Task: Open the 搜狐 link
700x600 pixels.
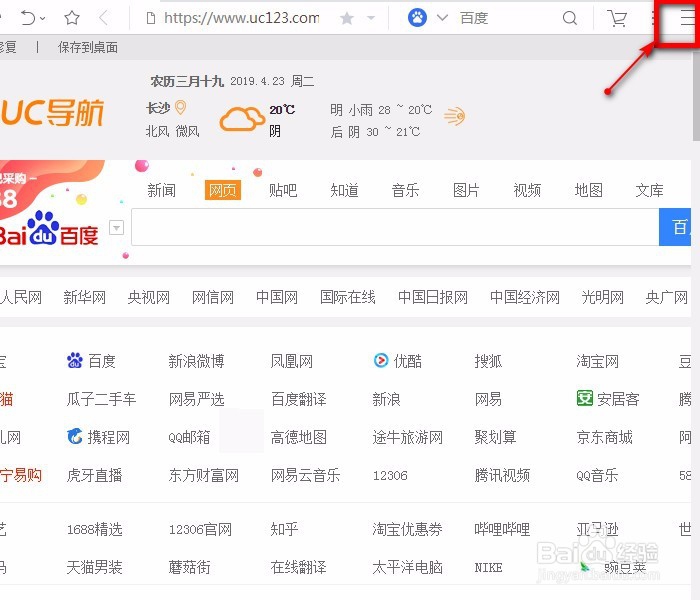Action: tap(488, 361)
